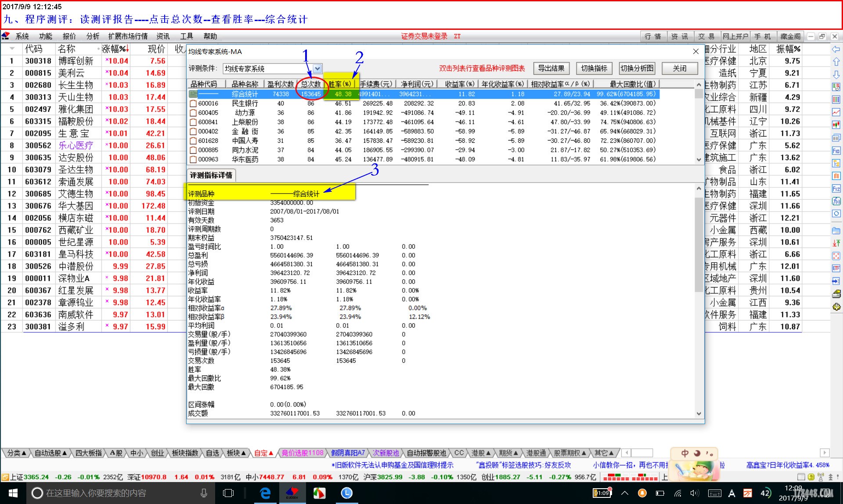This screenshot has height=504, width=843.
Task: Open the 功能 menu
Action: tap(45, 36)
